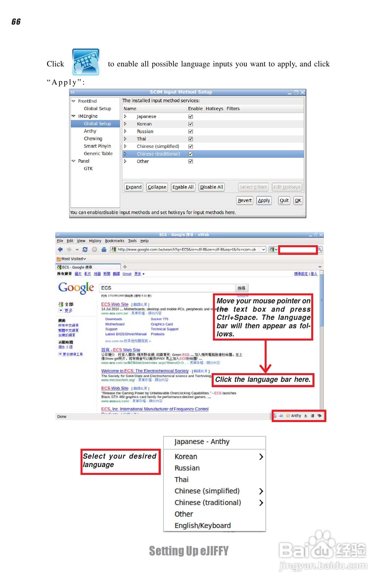Expand the Korean input method row
This screenshot has width=392, height=588.
point(125,124)
